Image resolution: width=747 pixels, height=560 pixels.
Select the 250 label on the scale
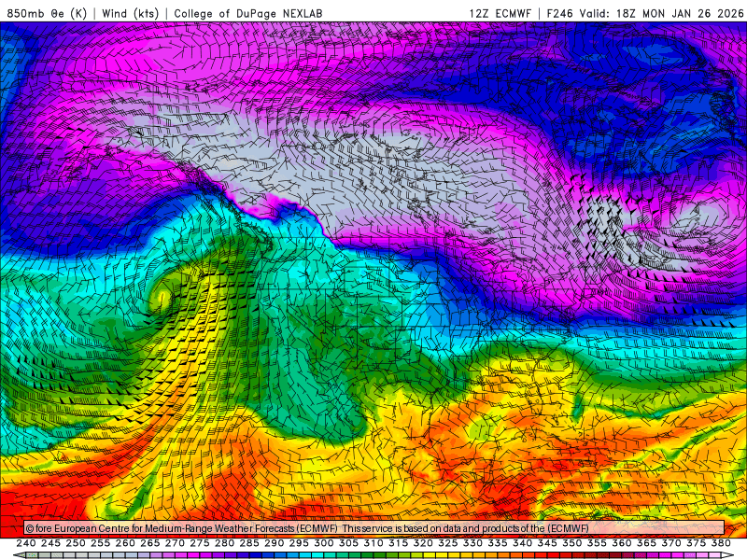coord(76,543)
